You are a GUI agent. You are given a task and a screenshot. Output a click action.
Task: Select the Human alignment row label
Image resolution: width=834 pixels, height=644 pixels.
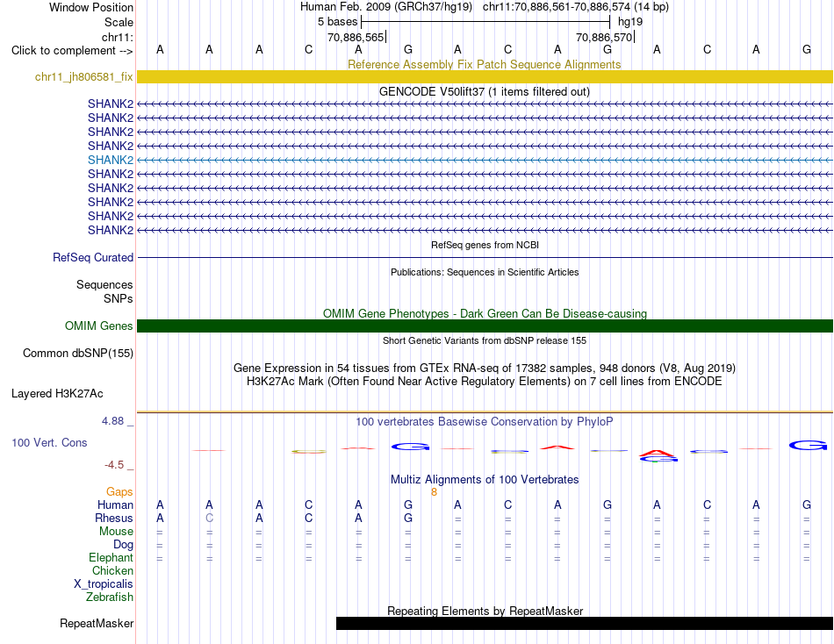(x=115, y=504)
